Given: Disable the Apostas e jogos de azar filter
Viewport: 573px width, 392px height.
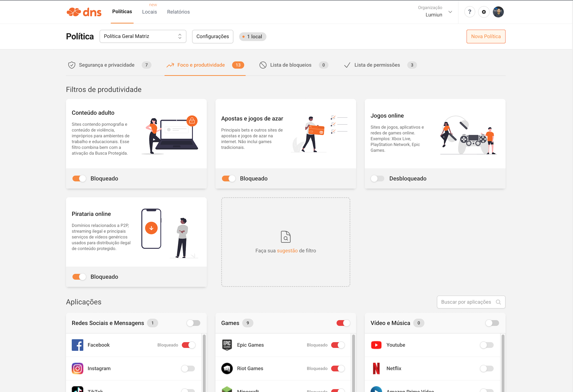Looking at the screenshot, I should click(228, 178).
